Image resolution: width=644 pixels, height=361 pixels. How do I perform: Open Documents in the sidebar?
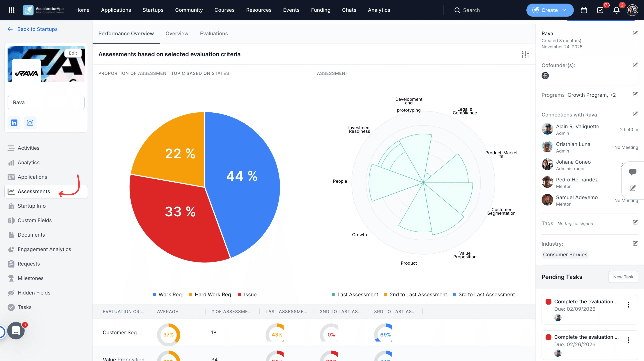click(46, 235)
